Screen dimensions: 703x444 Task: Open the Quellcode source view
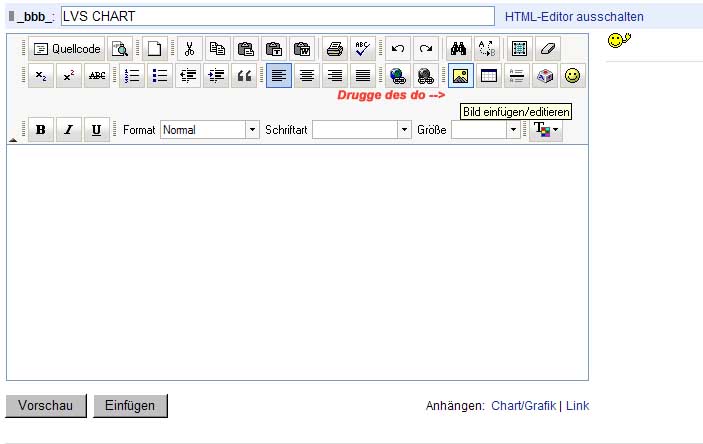(x=66, y=48)
